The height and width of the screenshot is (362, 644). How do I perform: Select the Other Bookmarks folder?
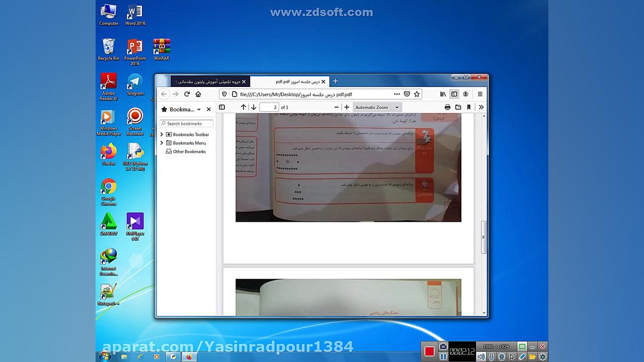coord(186,152)
